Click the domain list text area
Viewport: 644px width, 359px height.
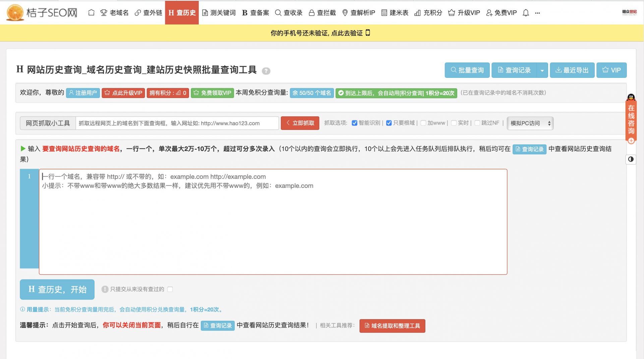pyautogui.click(x=273, y=222)
